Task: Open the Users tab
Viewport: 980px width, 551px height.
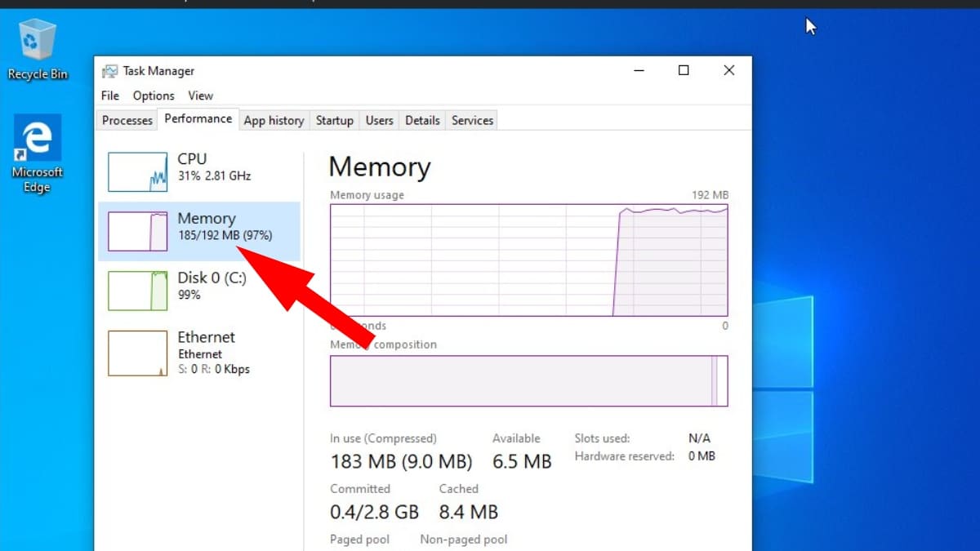Action: [x=379, y=120]
